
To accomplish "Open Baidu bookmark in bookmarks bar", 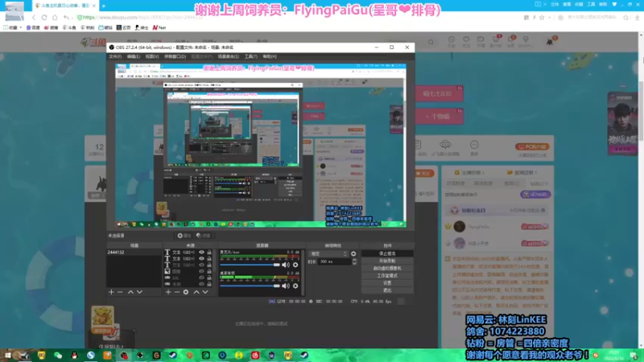I will coord(33,28).
